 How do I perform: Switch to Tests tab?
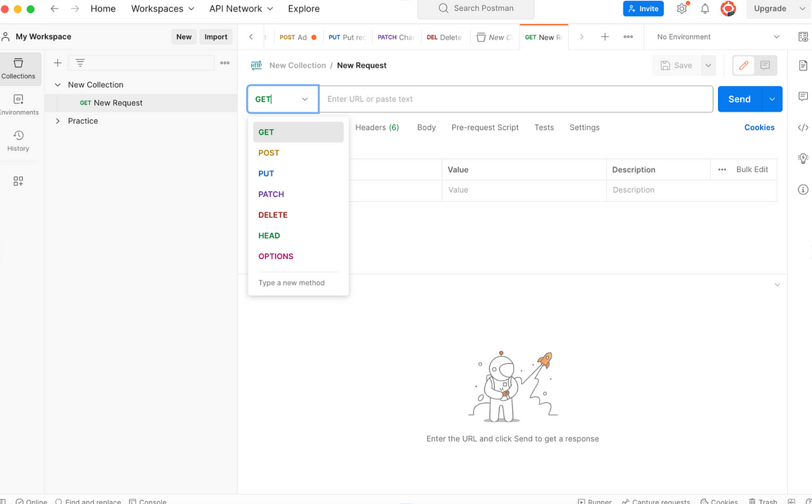[544, 127]
